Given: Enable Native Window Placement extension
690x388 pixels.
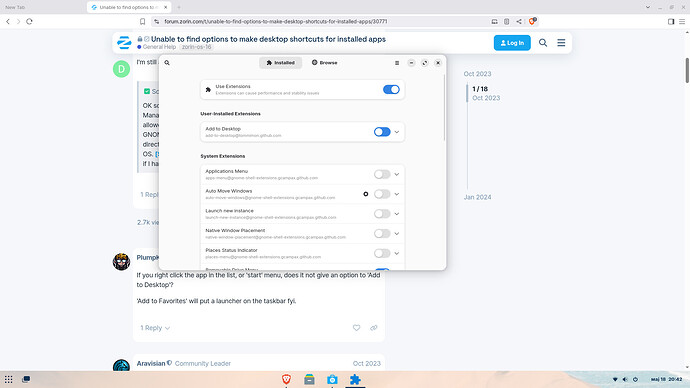Looking at the screenshot, I should point(382,234).
